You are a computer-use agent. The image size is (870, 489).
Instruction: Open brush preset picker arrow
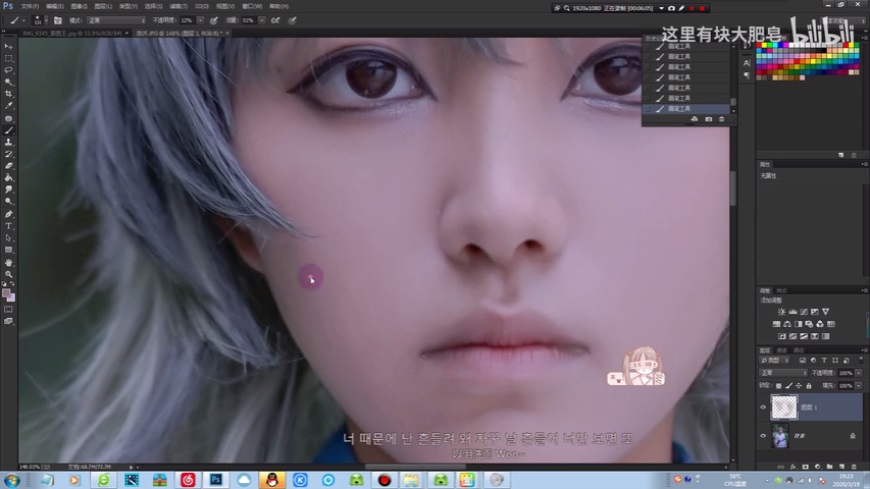tap(46, 21)
